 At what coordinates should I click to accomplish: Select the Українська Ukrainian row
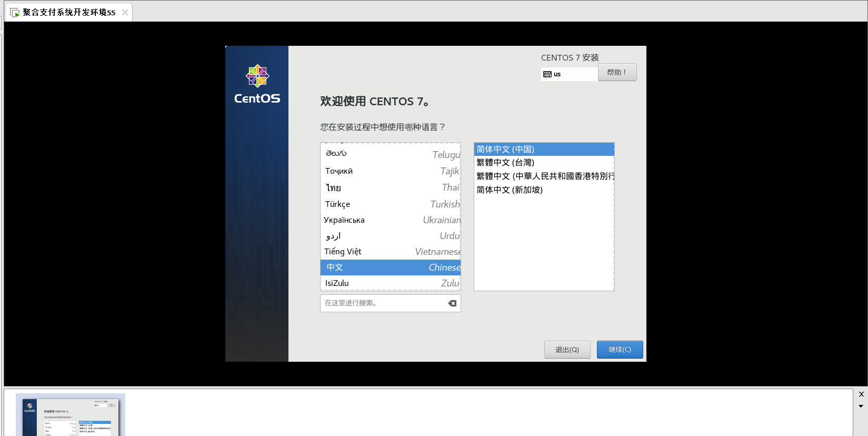pyautogui.click(x=391, y=220)
